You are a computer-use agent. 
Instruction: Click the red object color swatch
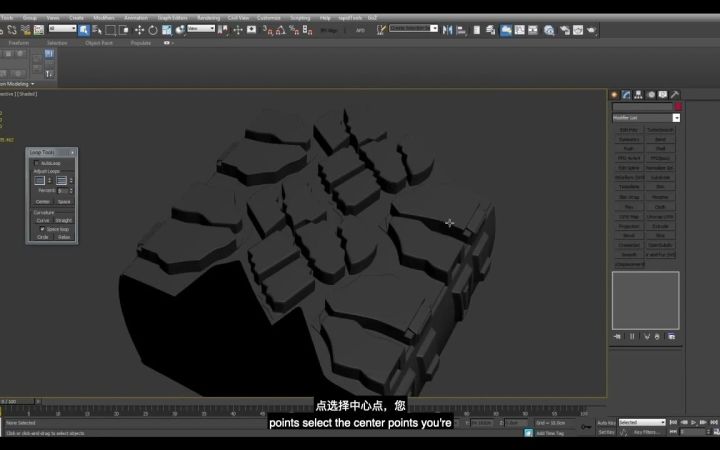pos(678,107)
